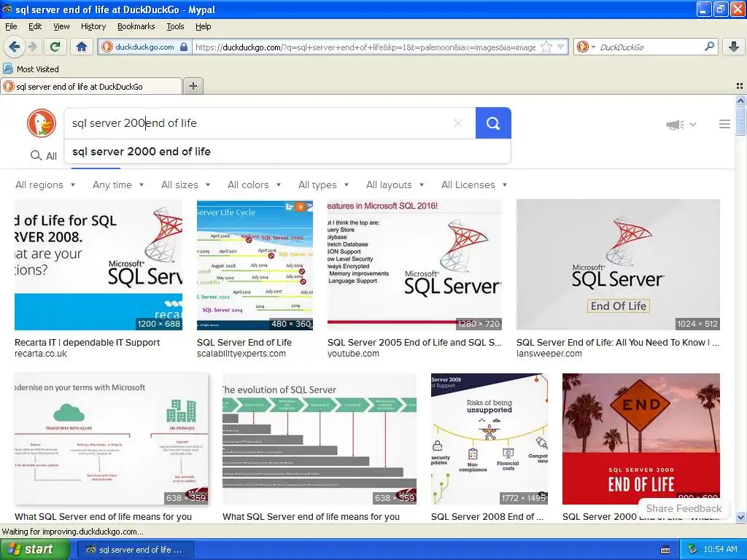Click the megaphone announcements icon
Image resolution: width=747 pixels, height=560 pixels.
[x=675, y=124]
